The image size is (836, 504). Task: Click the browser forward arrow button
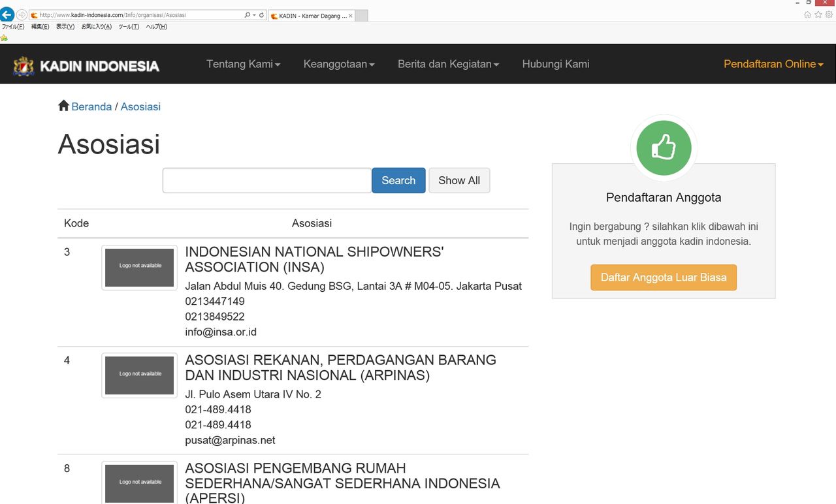(22, 14)
